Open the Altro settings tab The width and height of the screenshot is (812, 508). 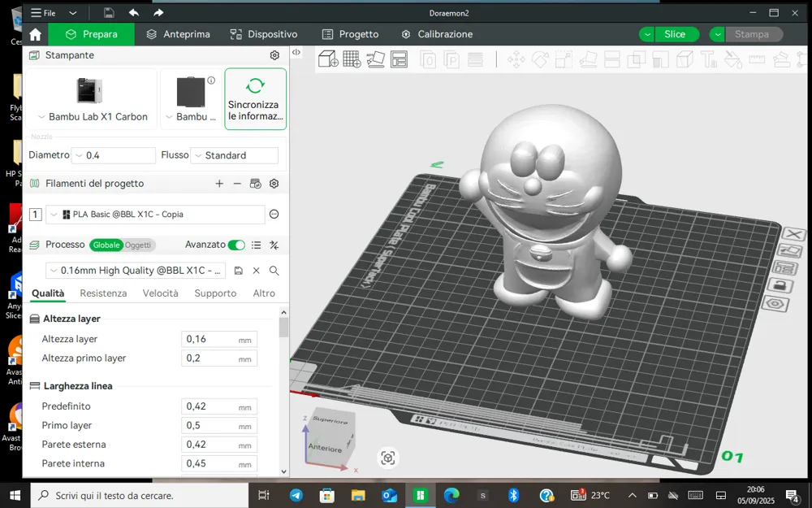pos(264,293)
